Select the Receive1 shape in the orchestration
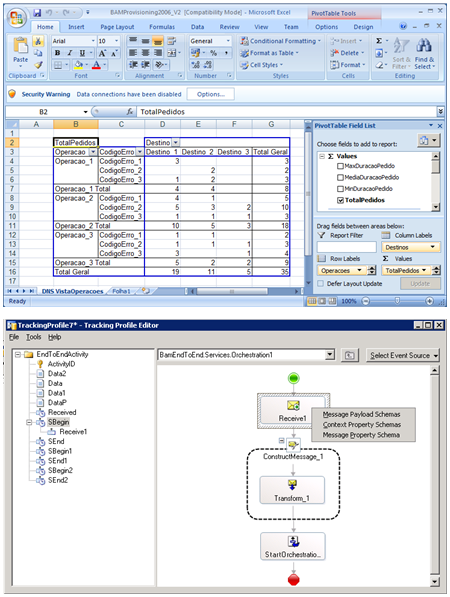 [x=292, y=411]
